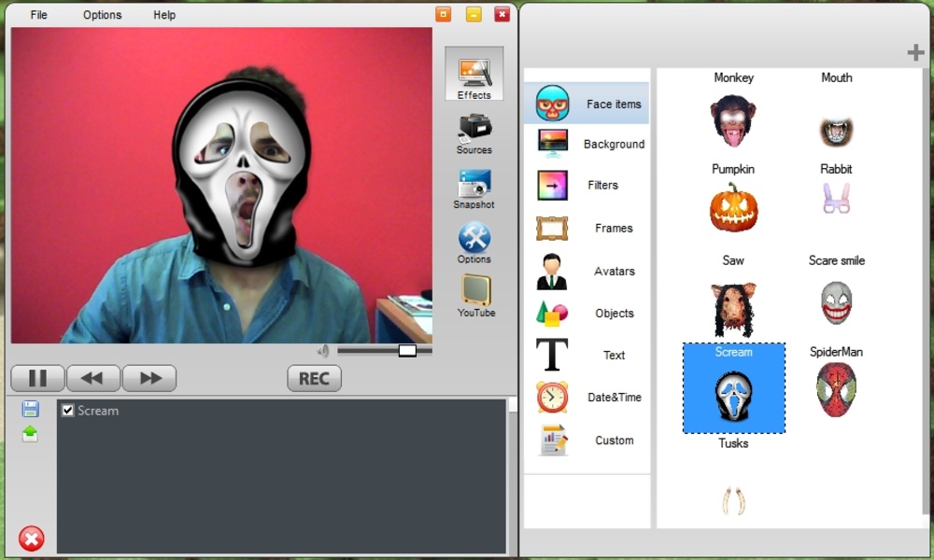The width and height of the screenshot is (934, 560).
Task: Open the File menu
Action: pyautogui.click(x=38, y=15)
